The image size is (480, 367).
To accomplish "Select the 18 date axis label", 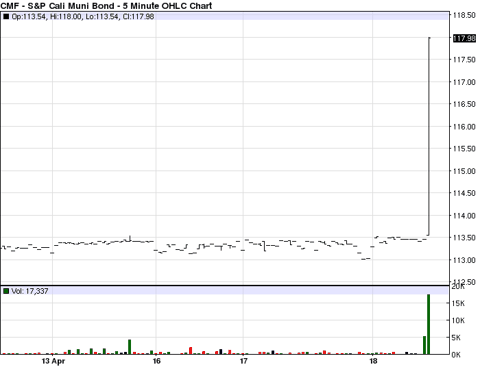I will 373,361.
